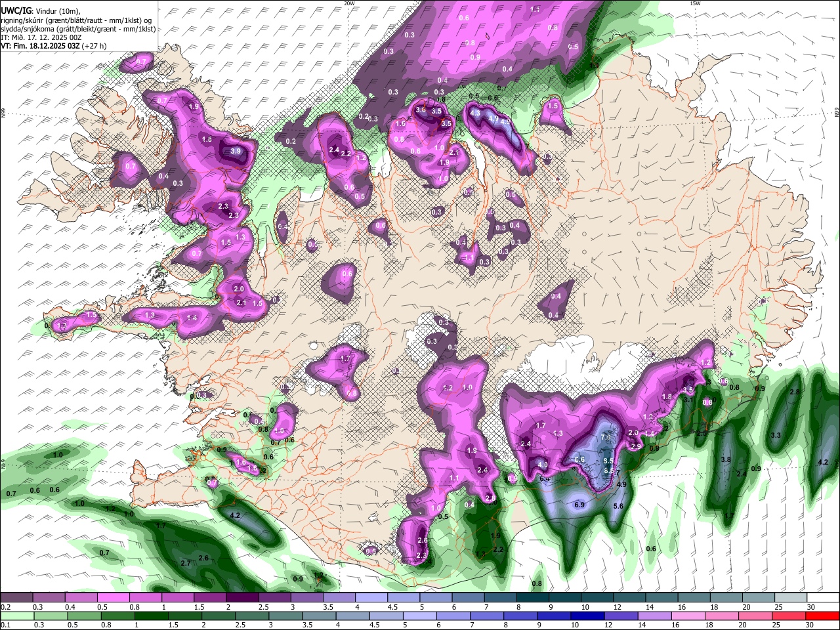Click the dark navy blue rain legend swatch at 10
Screen dimensions: 840x630
586,616
